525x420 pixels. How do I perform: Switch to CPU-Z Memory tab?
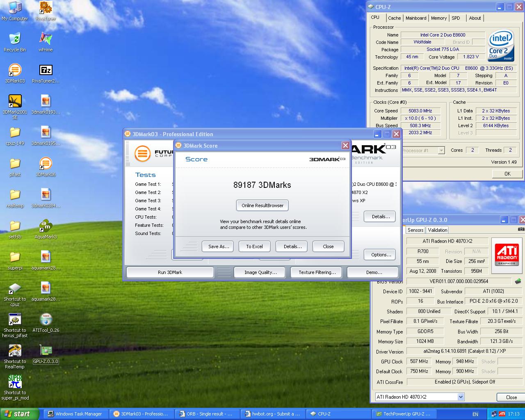(438, 18)
